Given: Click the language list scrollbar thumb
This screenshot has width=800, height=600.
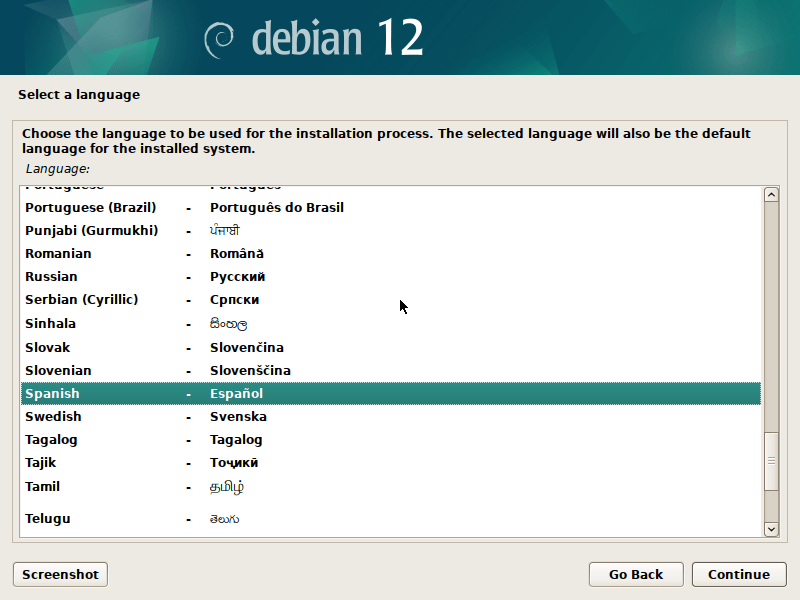Looking at the screenshot, I should 771,461.
